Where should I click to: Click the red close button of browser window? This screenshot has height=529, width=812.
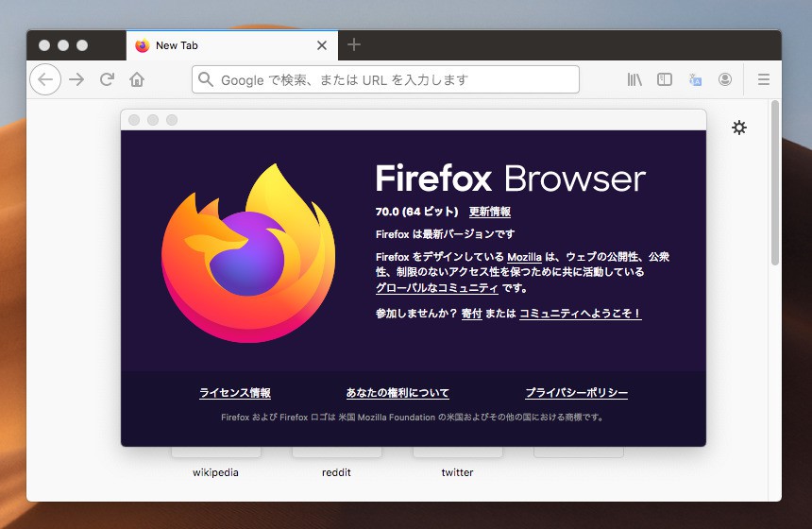(44, 45)
